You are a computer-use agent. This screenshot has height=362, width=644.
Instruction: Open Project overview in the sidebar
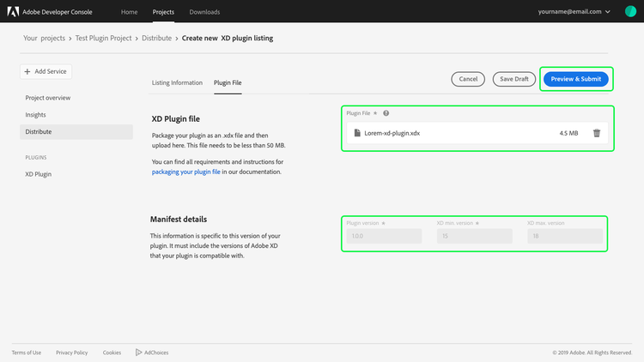click(x=47, y=98)
